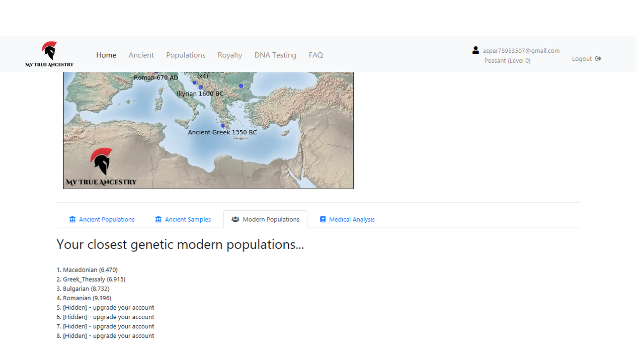Switch to the Medical Analysis tab

point(347,219)
